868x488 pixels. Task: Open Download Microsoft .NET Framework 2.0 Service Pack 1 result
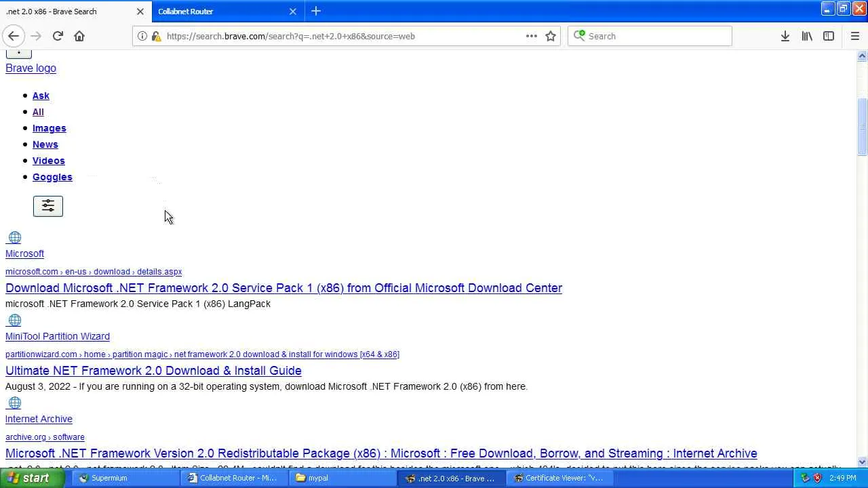click(283, 288)
